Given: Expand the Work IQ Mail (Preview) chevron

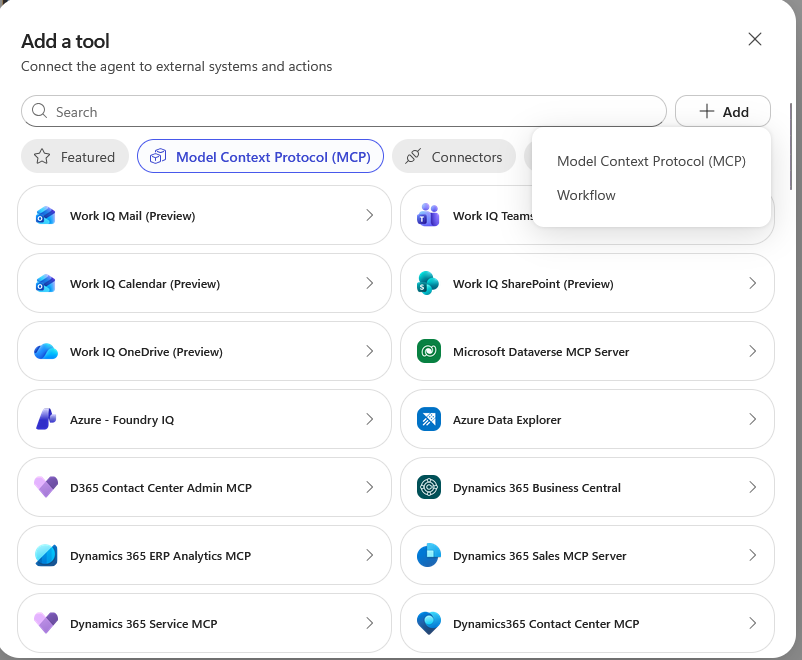Looking at the screenshot, I should tap(370, 215).
